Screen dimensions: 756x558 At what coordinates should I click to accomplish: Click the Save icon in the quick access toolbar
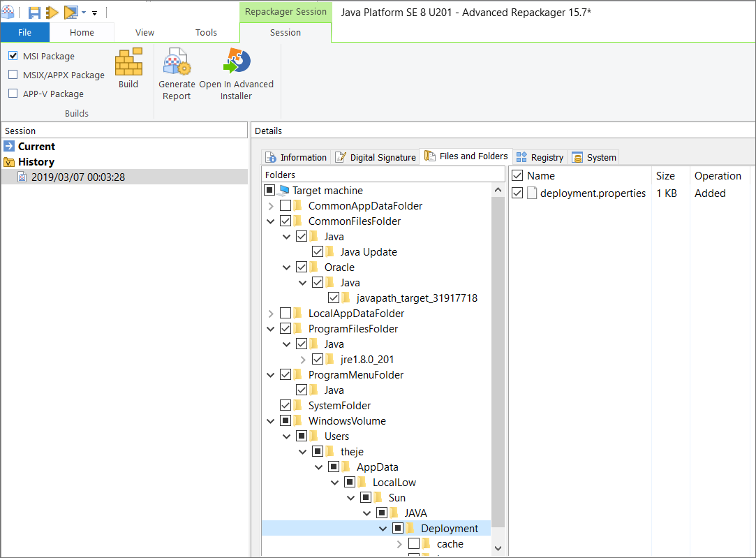pos(34,13)
